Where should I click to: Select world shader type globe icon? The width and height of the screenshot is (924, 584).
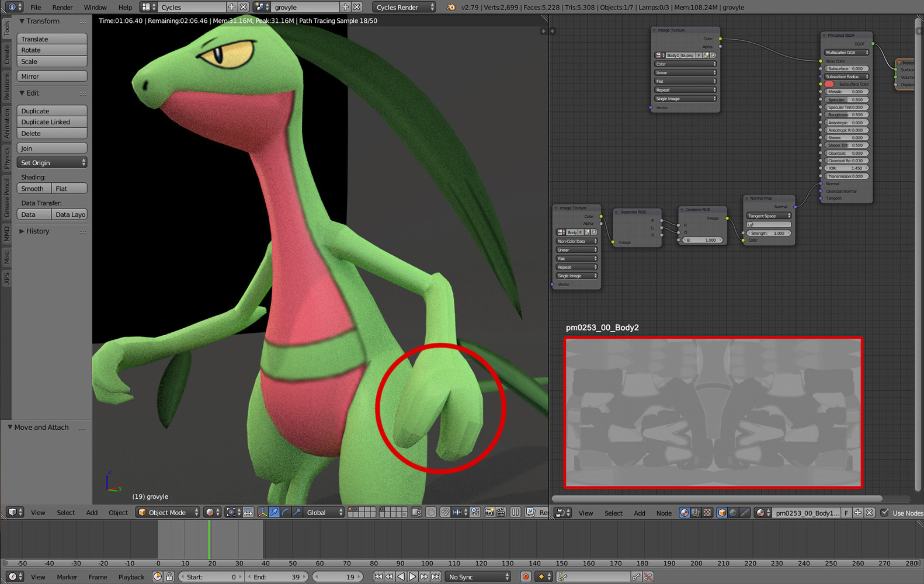pos(733,513)
